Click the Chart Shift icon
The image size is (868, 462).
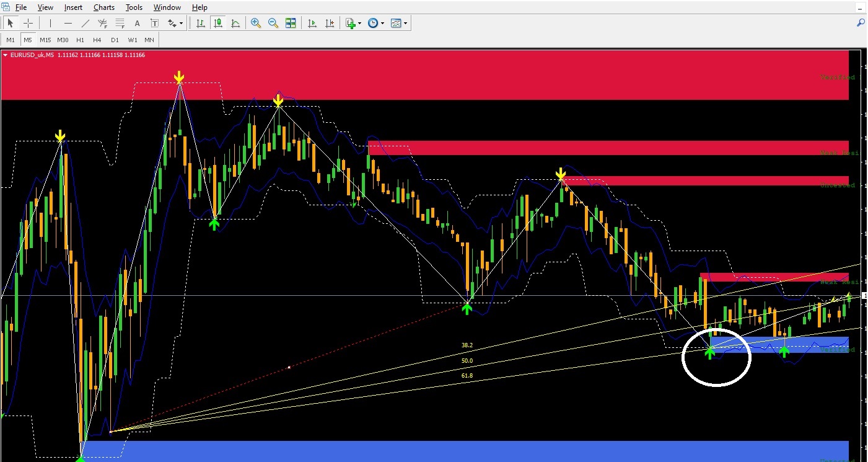pos(330,23)
